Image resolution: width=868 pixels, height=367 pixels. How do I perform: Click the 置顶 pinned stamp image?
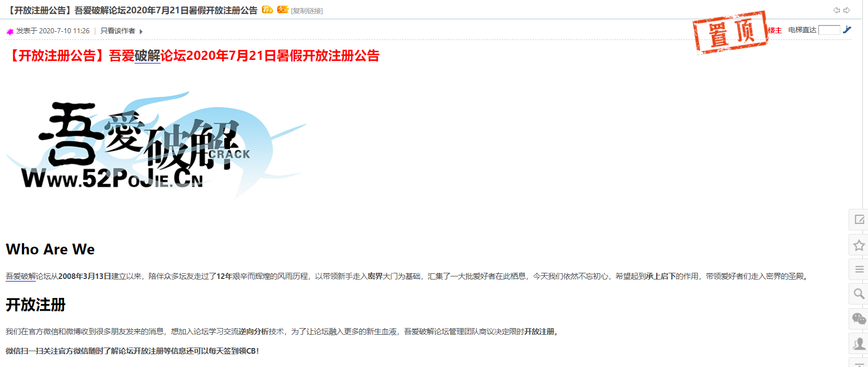[730, 32]
